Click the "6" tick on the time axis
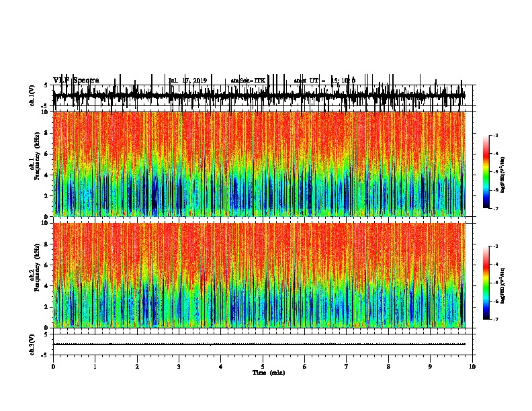The width and height of the screenshot is (532, 411). pyautogui.click(x=305, y=367)
